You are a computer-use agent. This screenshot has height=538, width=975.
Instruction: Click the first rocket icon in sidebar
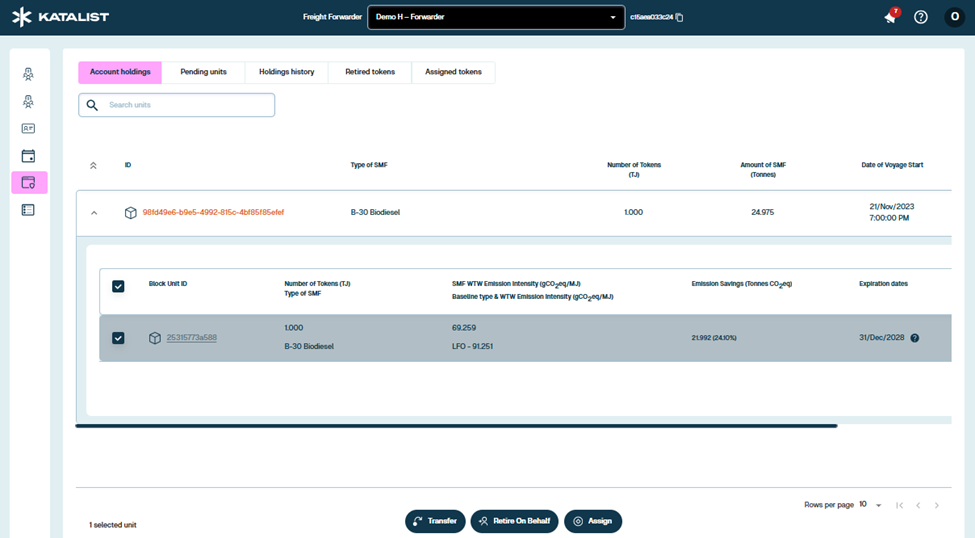click(x=28, y=74)
